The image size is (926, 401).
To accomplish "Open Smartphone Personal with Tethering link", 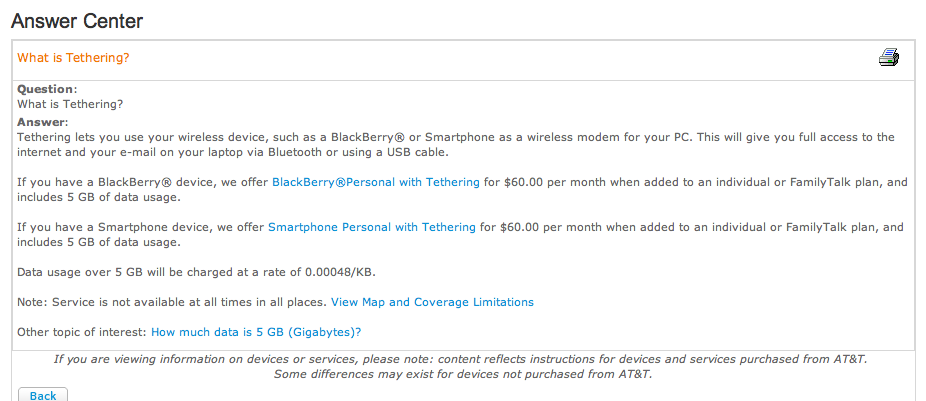I will pyautogui.click(x=371, y=227).
